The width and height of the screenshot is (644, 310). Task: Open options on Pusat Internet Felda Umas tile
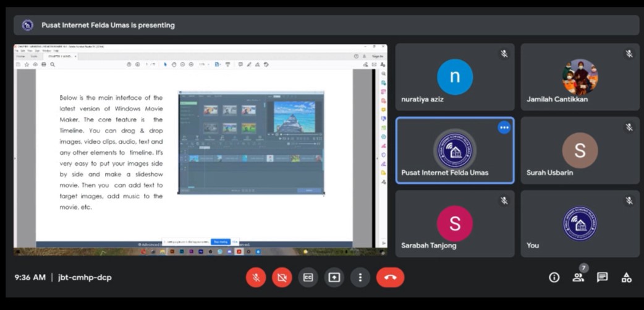pos(504,127)
